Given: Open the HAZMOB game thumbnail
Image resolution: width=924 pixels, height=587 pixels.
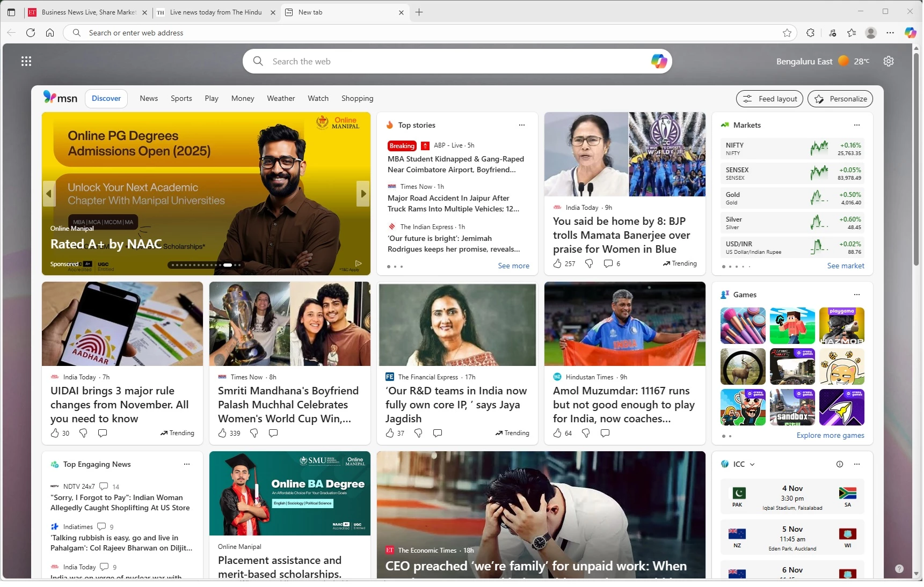Looking at the screenshot, I should (842, 326).
